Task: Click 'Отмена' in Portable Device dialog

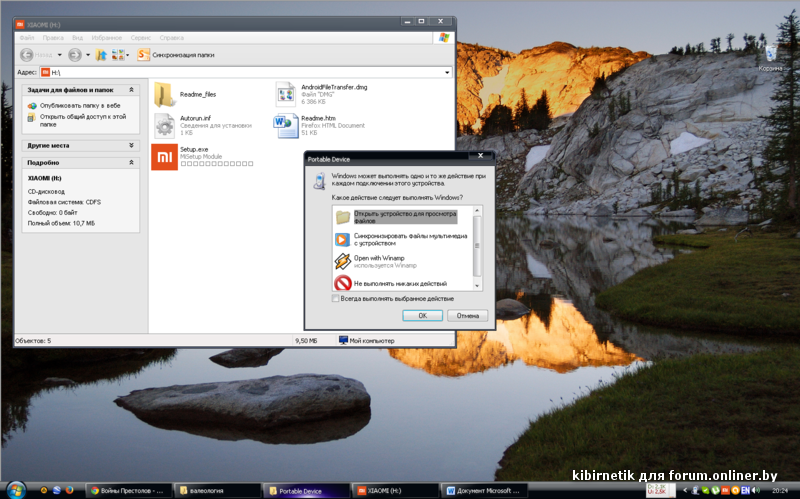Action: click(x=468, y=315)
